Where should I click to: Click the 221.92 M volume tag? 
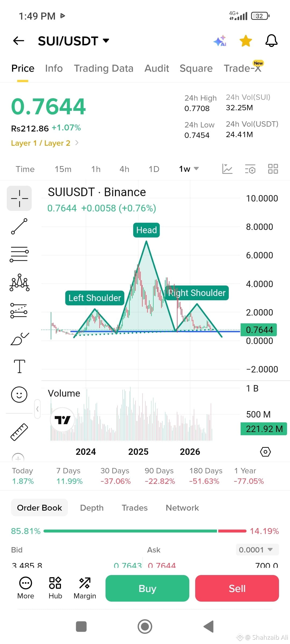(x=264, y=429)
